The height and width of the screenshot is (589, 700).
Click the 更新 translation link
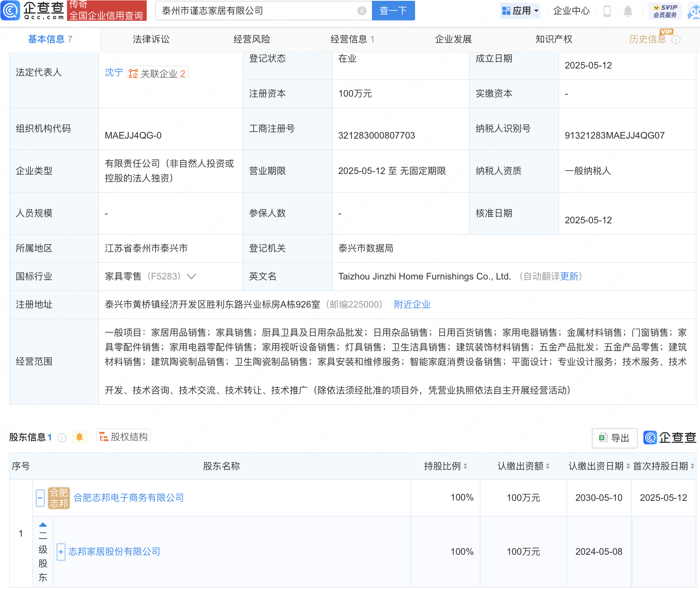tap(569, 276)
